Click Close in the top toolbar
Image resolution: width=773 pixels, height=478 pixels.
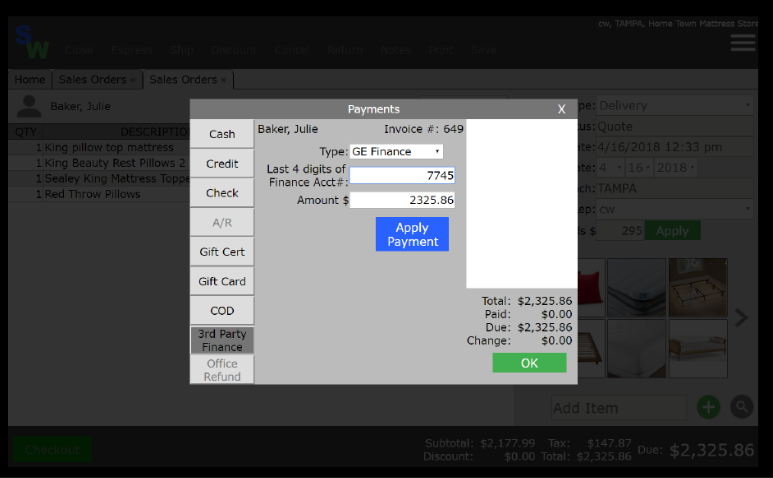[79, 50]
